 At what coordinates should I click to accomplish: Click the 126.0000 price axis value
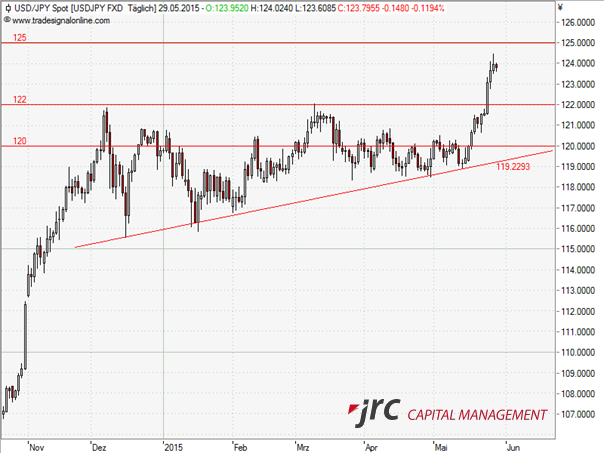pos(580,22)
